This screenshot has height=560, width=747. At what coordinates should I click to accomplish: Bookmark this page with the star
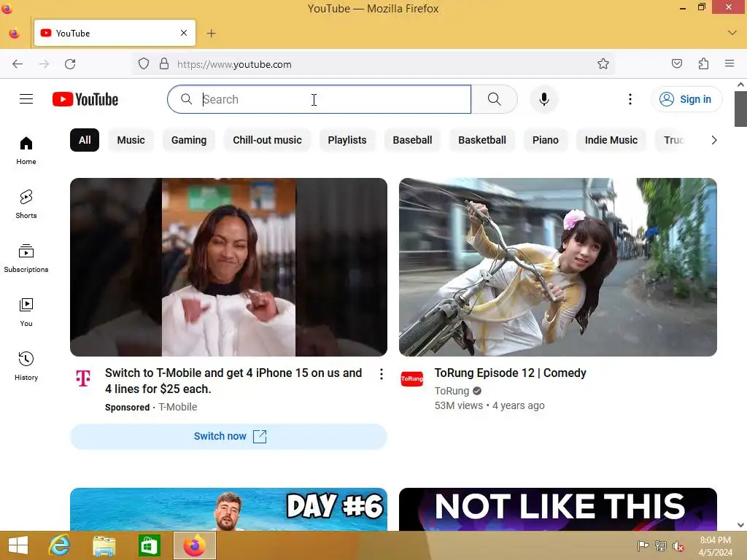(603, 64)
